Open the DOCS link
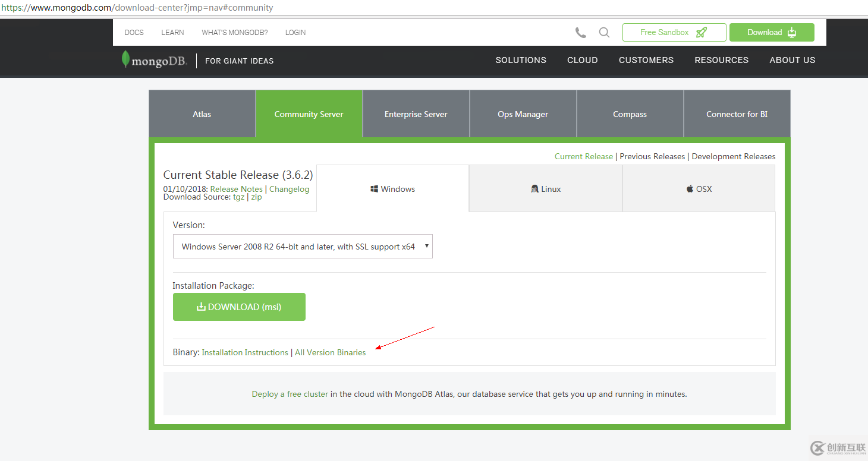 pos(134,33)
